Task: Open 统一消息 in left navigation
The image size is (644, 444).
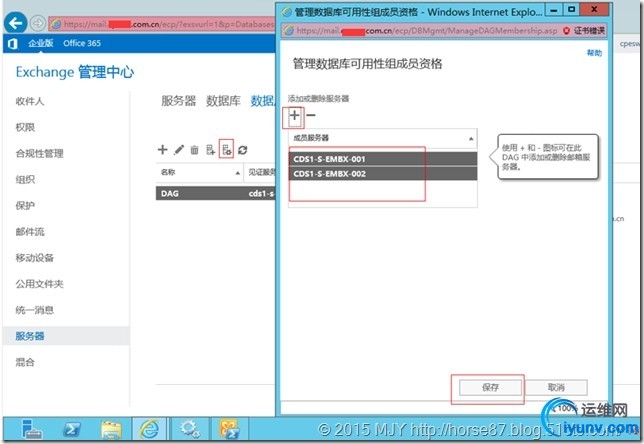Action: click(x=34, y=310)
